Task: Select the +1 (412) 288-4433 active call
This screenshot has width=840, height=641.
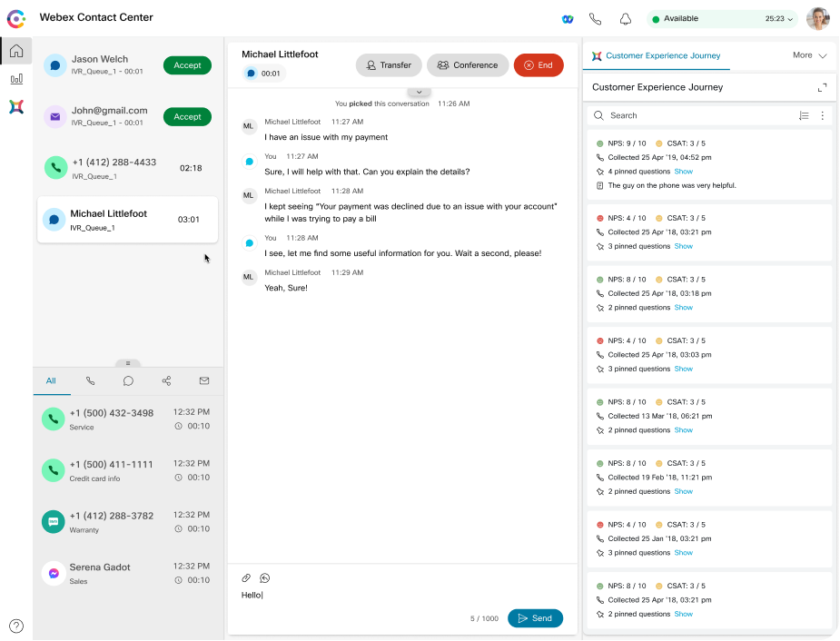Action: click(127, 168)
